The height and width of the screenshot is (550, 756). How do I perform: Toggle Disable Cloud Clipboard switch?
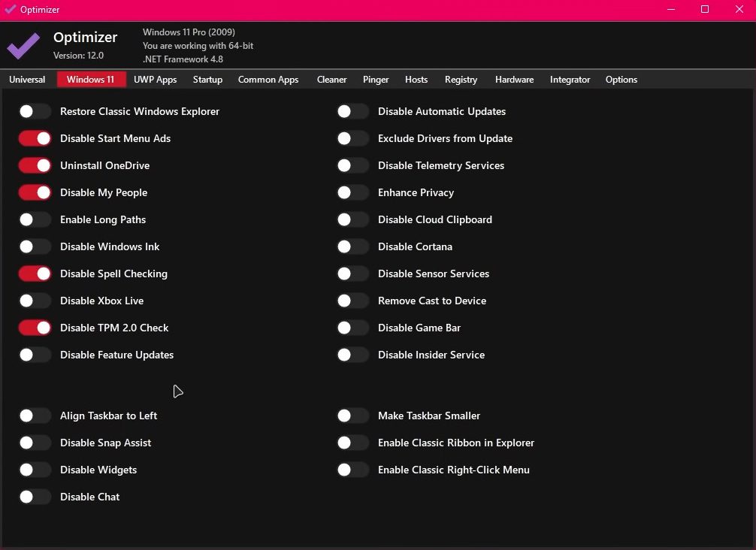click(x=353, y=219)
